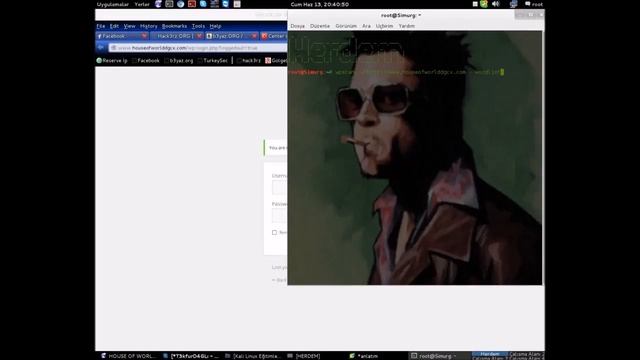Open the browser Help menu
This screenshot has height=360, width=640.
click(215, 26)
